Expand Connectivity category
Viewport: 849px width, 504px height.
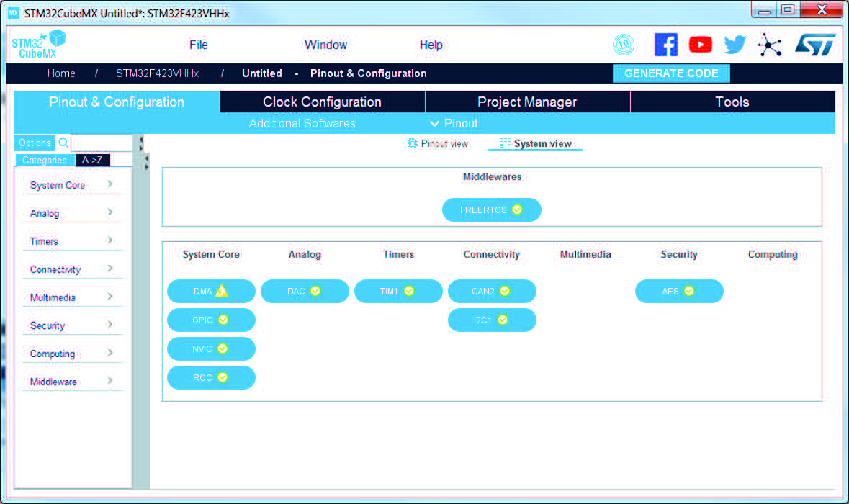pyautogui.click(x=72, y=269)
